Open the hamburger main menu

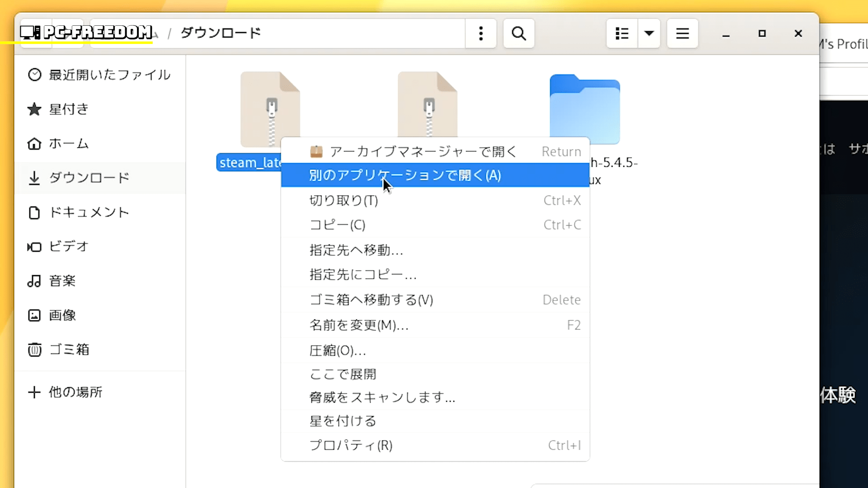coord(682,33)
